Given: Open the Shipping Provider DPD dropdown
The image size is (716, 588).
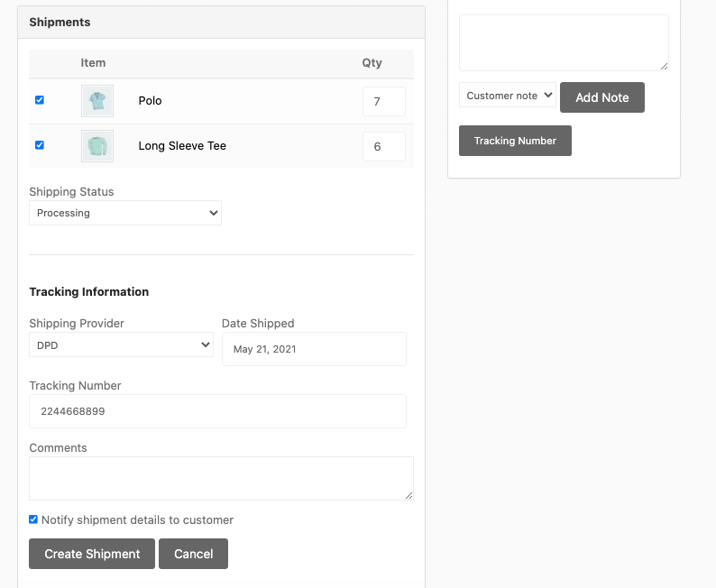Looking at the screenshot, I should click(121, 345).
